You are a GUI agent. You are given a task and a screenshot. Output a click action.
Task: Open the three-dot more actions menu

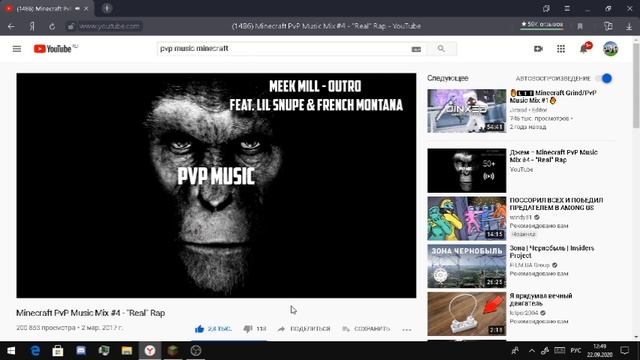(407, 329)
